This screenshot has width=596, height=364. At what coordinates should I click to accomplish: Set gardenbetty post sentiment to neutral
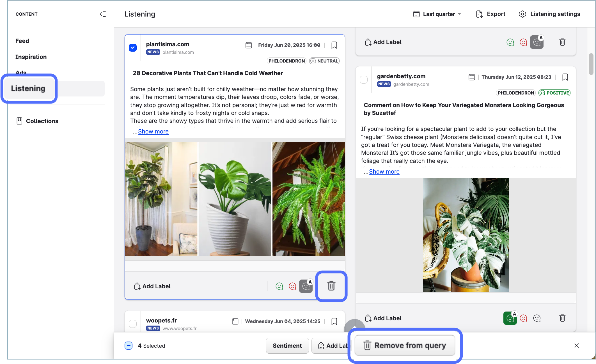tap(537, 318)
